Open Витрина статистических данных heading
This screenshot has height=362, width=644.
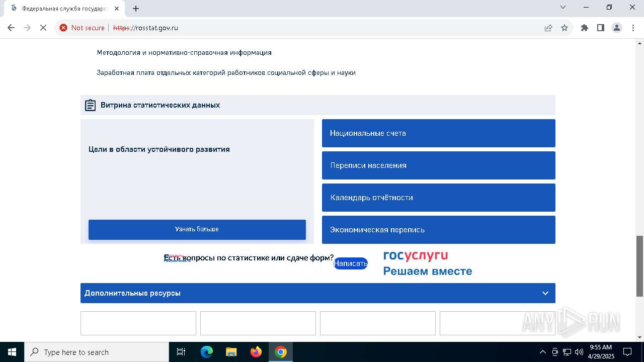[x=160, y=105]
